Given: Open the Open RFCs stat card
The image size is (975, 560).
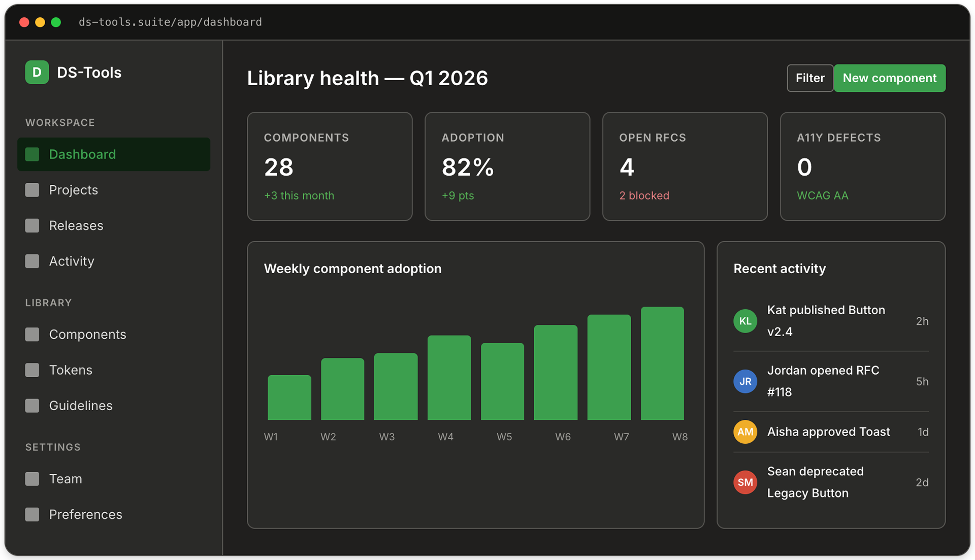Looking at the screenshot, I should [x=685, y=167].
